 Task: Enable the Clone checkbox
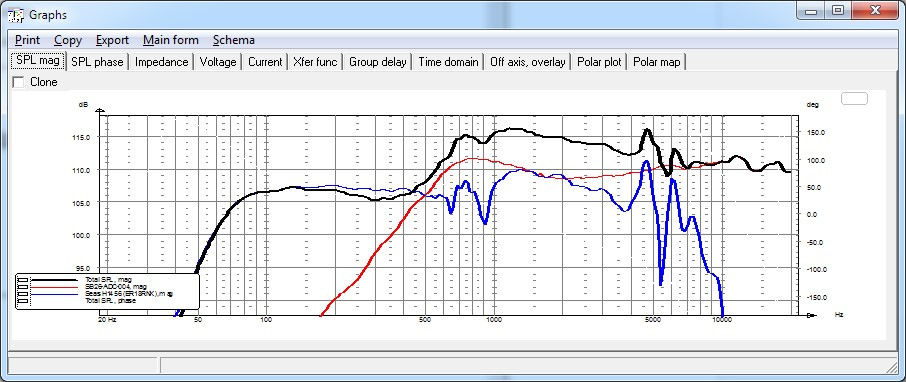coord(18,82)
